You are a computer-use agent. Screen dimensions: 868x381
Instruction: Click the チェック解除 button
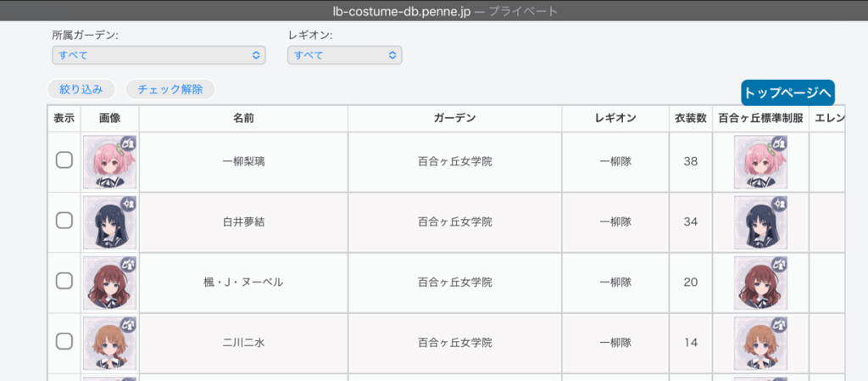pos(170,89)
